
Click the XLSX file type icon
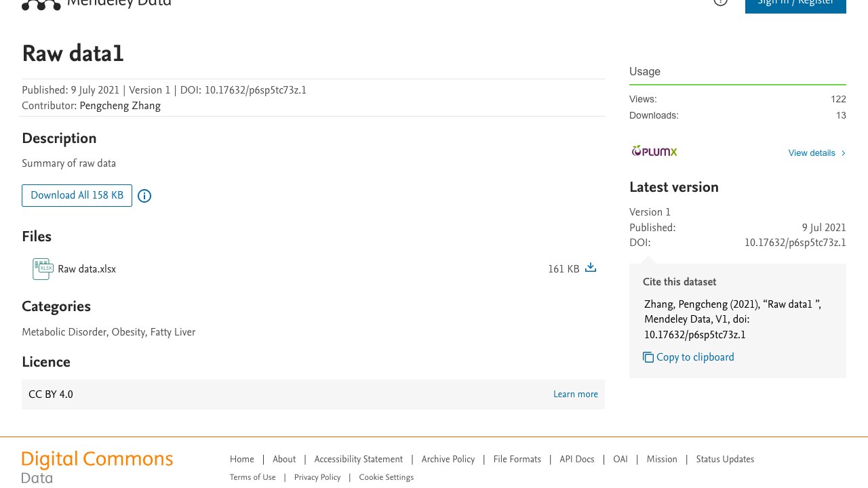tap(42, 269)
